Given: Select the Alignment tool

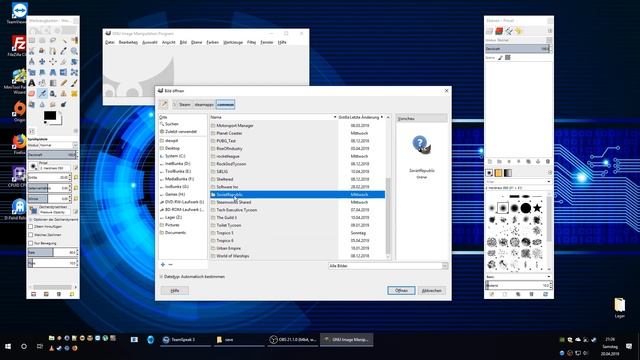Looking at the screenshot, I should pyautogui.click(x=53, y=62).
